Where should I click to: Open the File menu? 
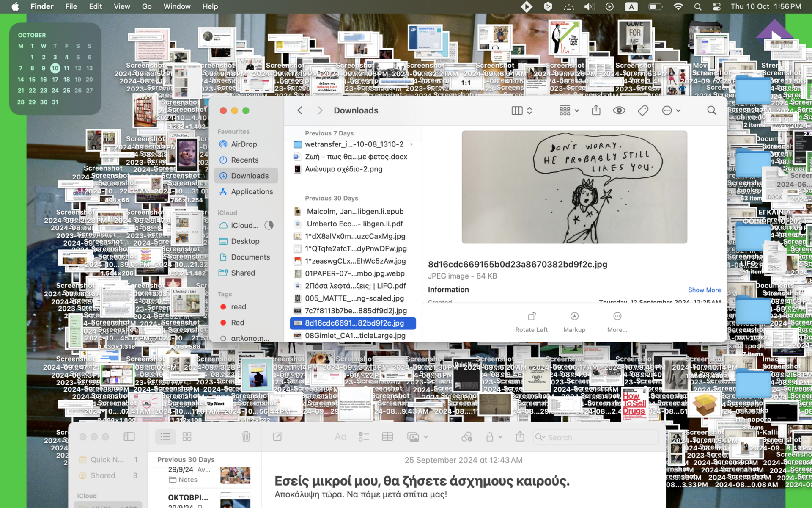pyautogui.click(x=71, y=6)
